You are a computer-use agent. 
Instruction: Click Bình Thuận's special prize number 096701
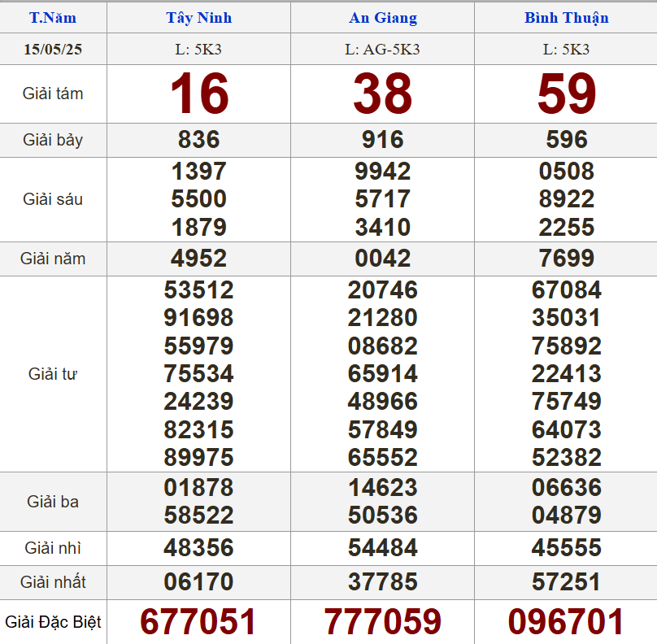point(566,622)
